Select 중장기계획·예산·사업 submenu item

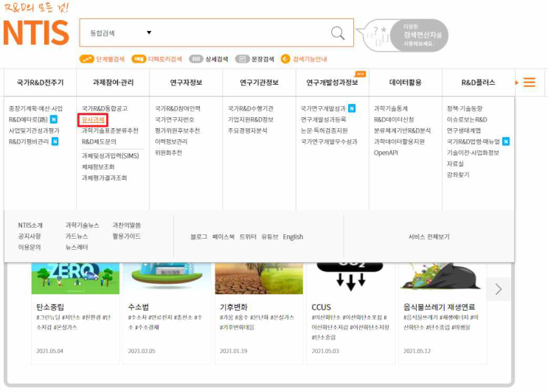[x=35, y=108]
